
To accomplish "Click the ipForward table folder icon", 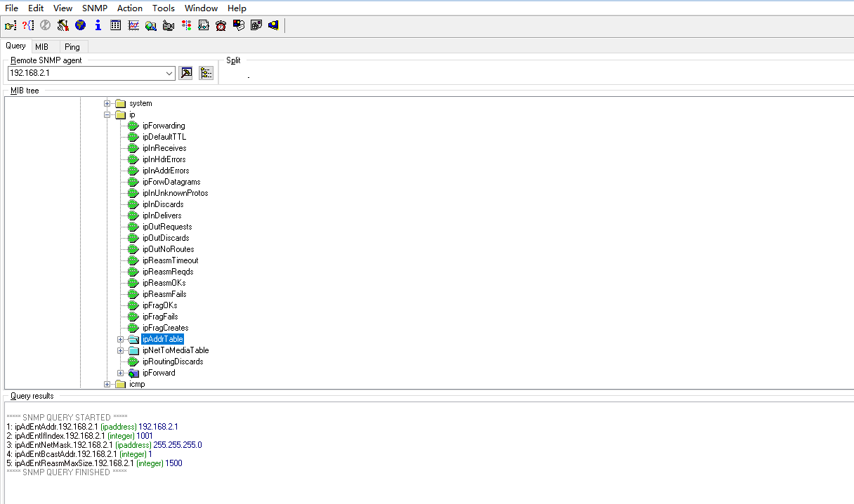I will coord(133,373).
